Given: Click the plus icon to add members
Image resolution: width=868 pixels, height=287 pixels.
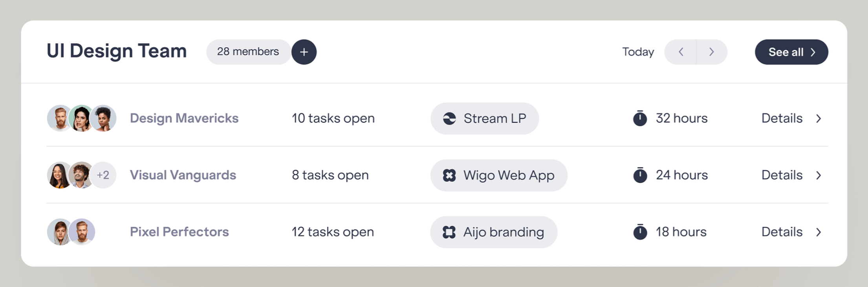Looking at the screenshot, I should 304,52.
